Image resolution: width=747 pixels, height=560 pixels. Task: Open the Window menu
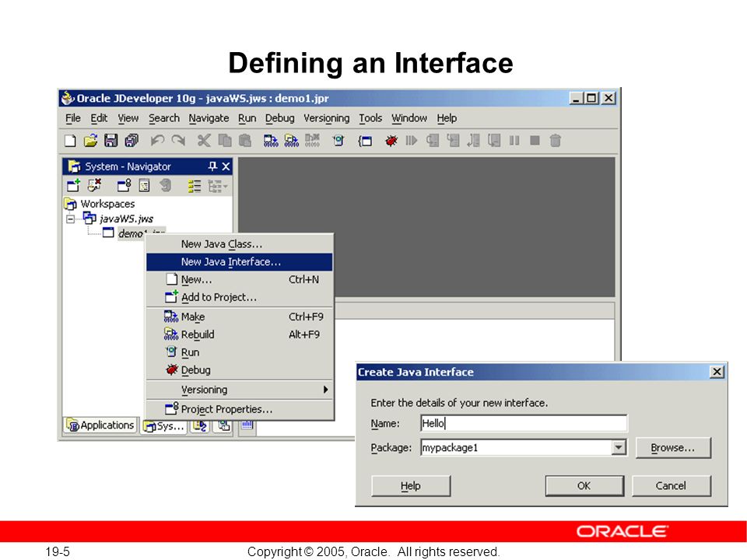pos(409,118)
